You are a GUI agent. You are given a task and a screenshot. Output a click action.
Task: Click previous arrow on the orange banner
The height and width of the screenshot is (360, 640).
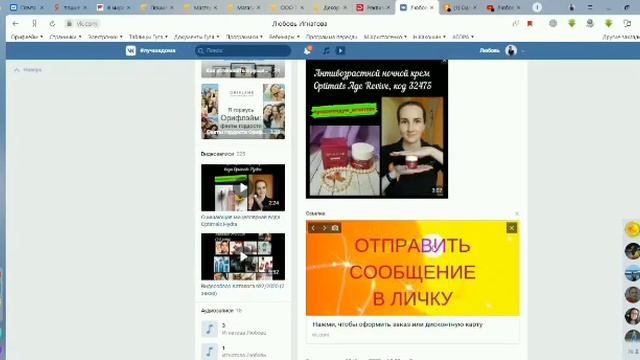tap(313, 228)
